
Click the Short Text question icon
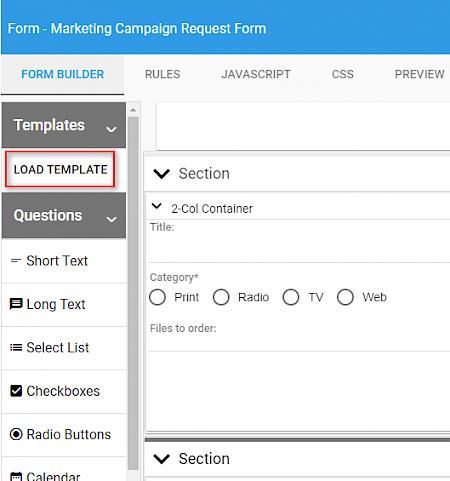(16, 261)
